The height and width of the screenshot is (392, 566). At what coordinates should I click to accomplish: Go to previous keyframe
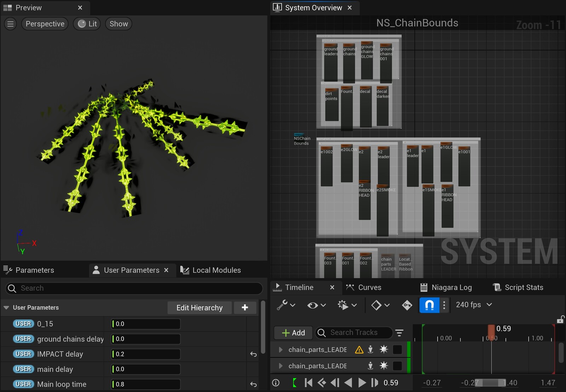[322, 383]
